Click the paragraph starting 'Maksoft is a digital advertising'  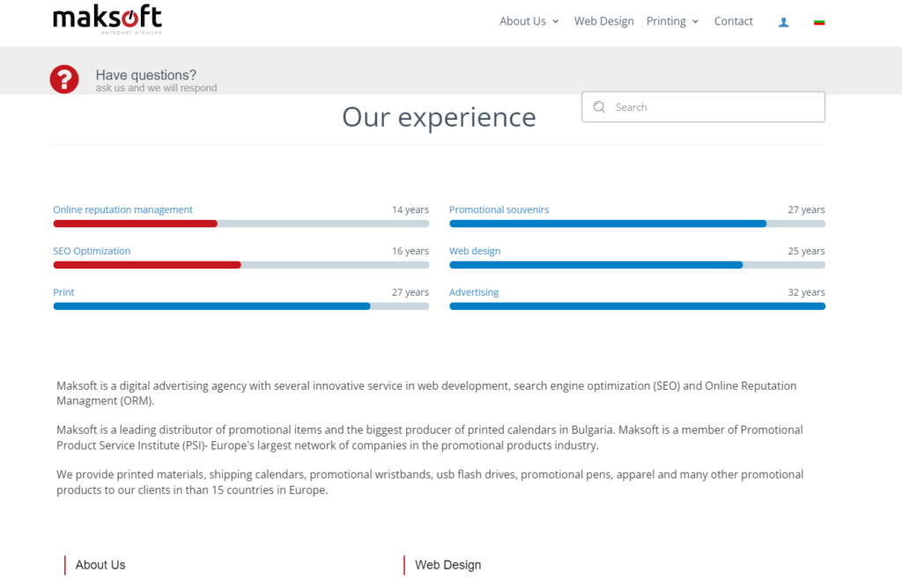coord(426,393)
